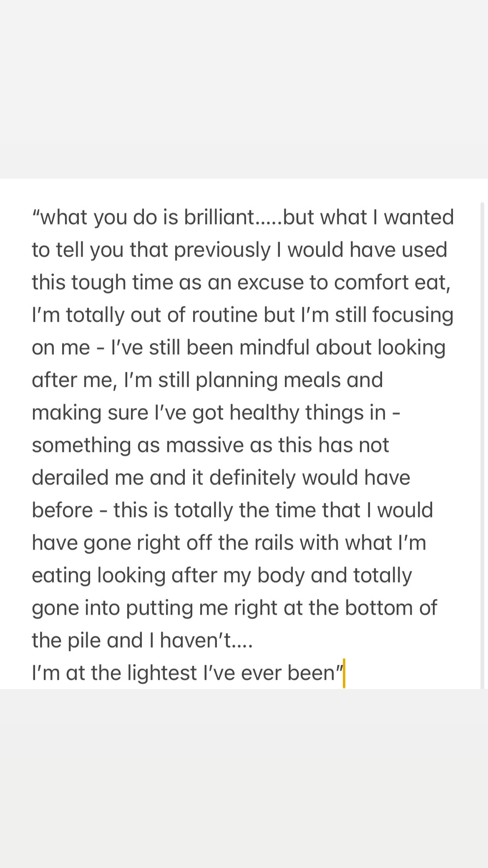The height and width of the screenshot is (868, 488).
Task: Place cursor on the word "massive"
Action: tap(205, 445)
